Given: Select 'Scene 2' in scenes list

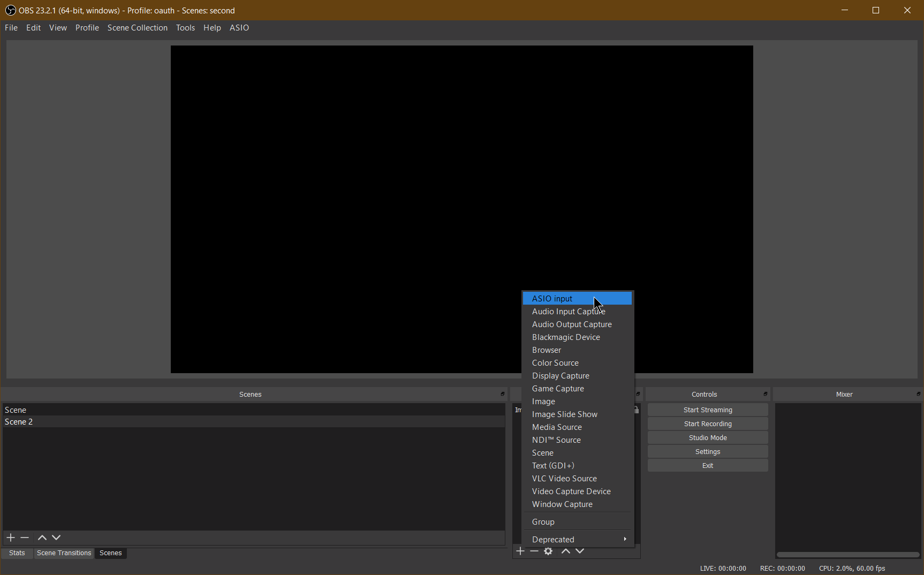Looking at the screenshot, I should (x=254, y=422).
